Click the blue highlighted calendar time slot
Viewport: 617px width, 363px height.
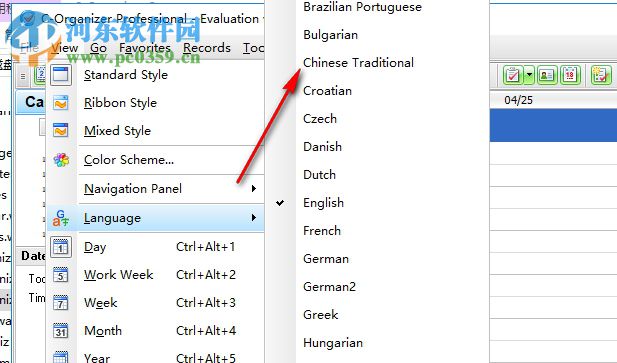[553, 125]
